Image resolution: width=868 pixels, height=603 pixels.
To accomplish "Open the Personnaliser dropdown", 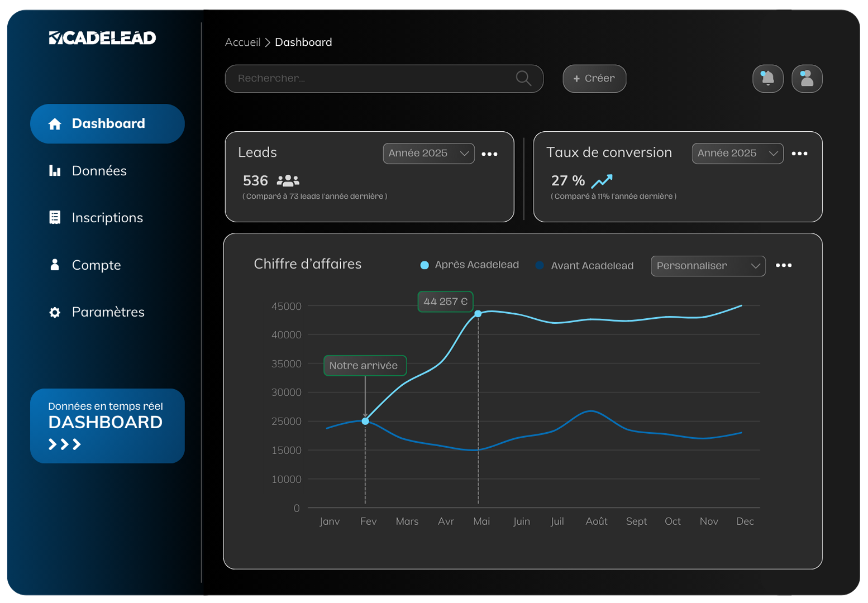I will [708, 266].
